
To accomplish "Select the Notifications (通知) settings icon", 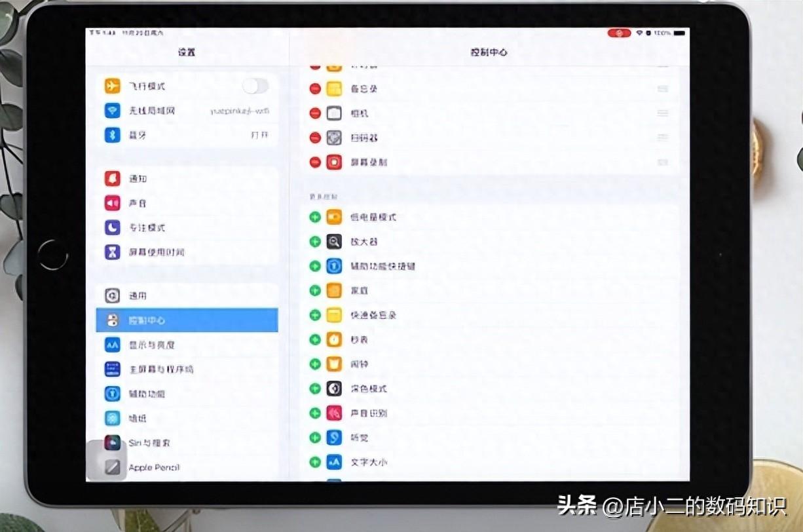I will point(111,178).
